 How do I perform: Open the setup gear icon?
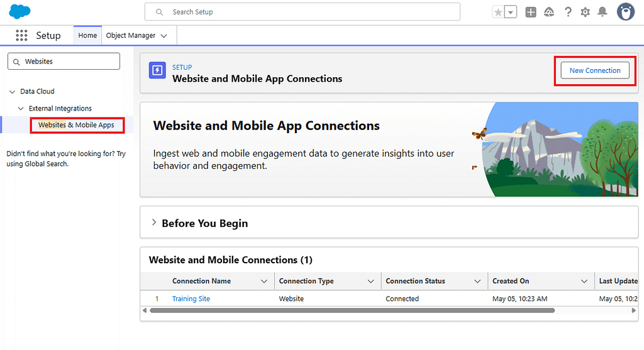click(x=586, y=13)
